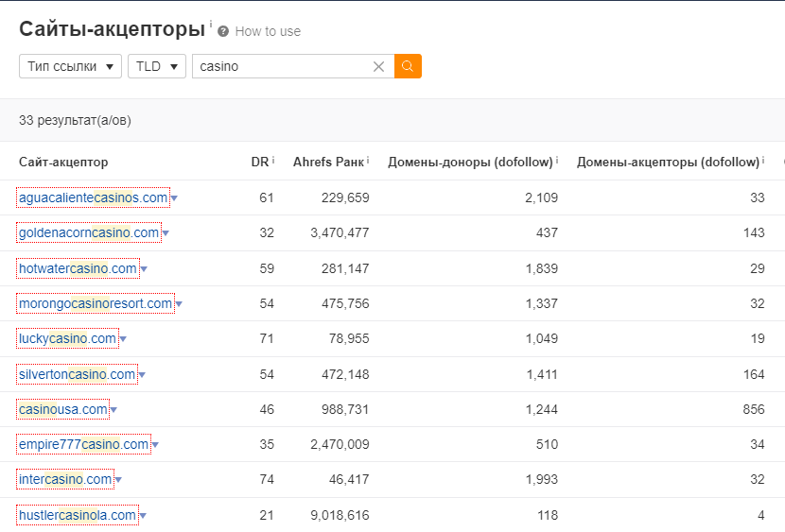Open the goldenacorncasino.com link

tap(89, 232)
